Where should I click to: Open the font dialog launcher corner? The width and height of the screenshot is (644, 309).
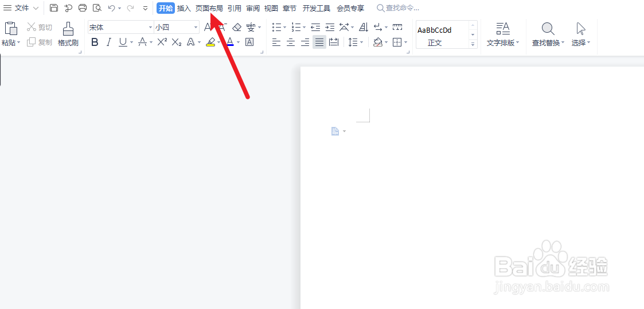262,52
